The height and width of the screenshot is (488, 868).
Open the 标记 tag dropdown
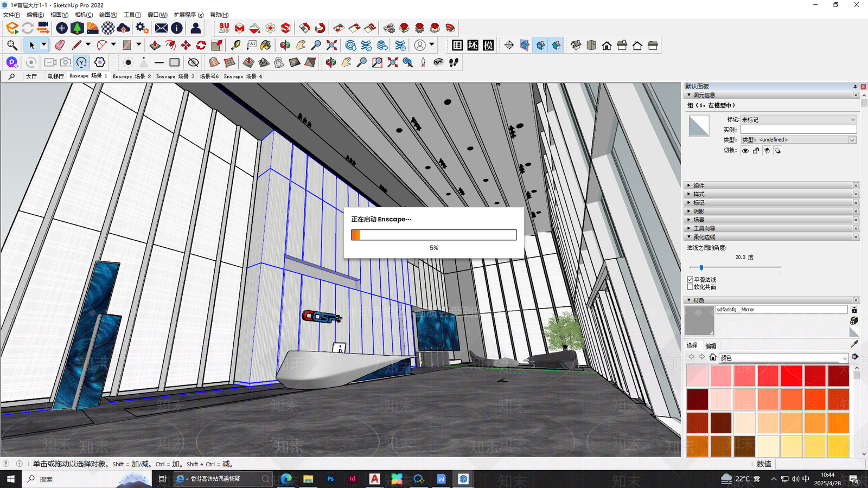[799, 119]
